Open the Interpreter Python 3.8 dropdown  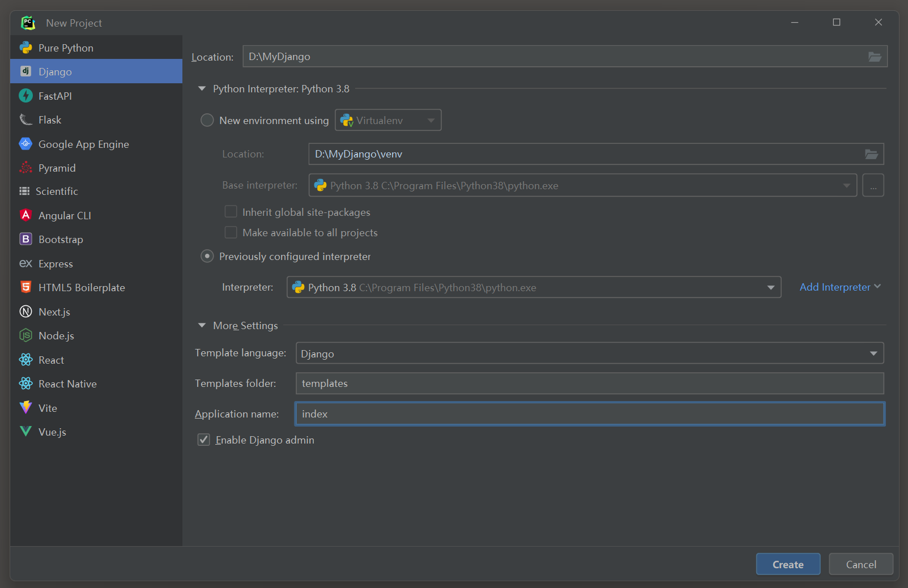click(x=534, y=287)
